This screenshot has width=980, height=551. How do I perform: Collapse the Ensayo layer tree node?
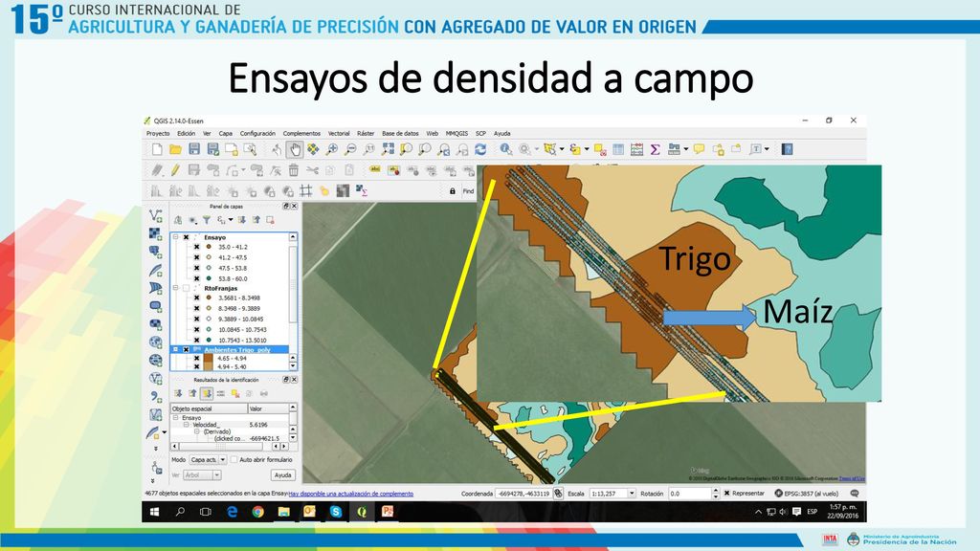[x=176, y=237]
